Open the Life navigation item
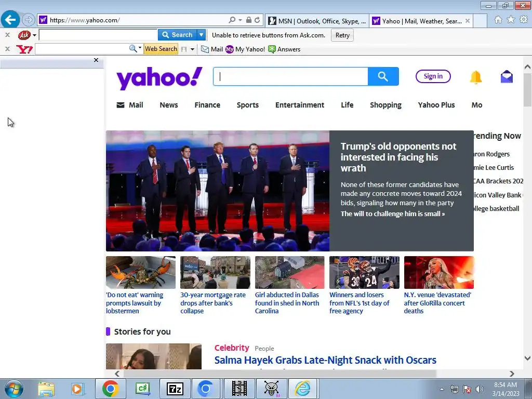The width and height of the screenshot is (532, 399). (x=347, y=105)
